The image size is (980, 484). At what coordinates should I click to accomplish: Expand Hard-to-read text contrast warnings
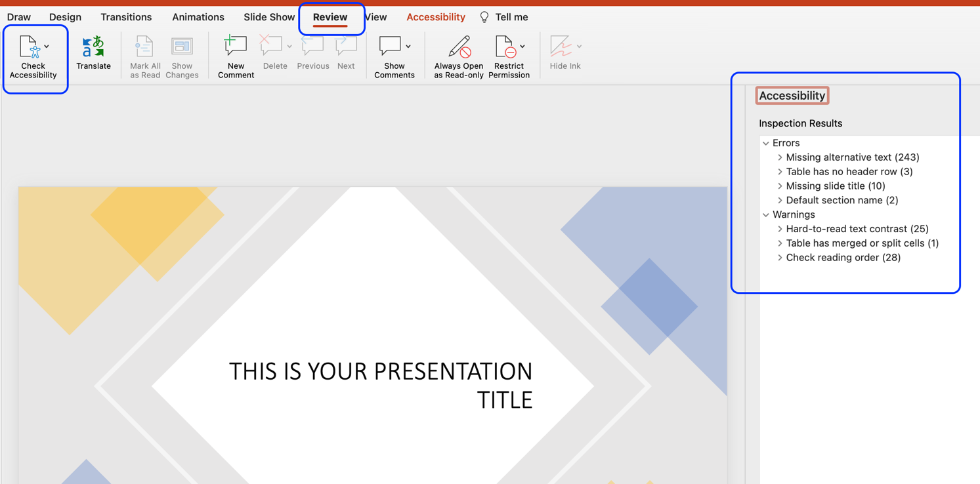(778, 228)
